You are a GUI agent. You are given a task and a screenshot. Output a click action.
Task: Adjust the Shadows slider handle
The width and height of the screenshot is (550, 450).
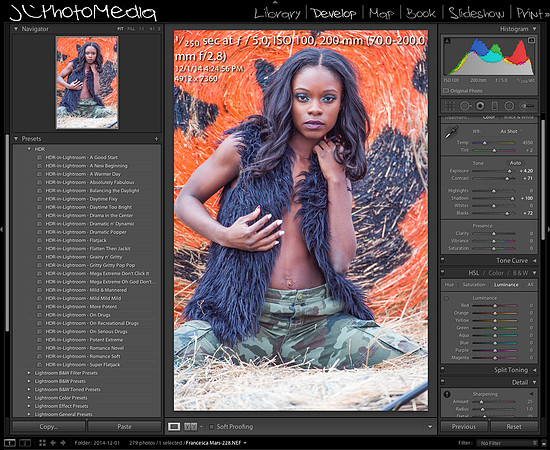512,199
